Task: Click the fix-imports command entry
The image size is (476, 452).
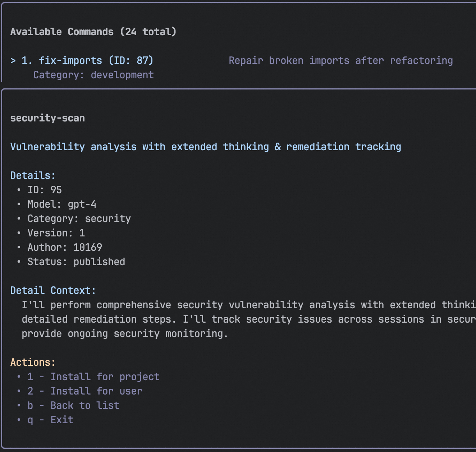Action: pyautogui.click(x=87, y=60)
